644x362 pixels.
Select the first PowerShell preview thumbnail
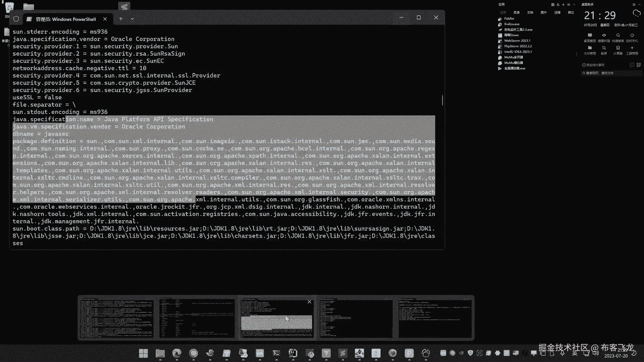tap(116, 318)
